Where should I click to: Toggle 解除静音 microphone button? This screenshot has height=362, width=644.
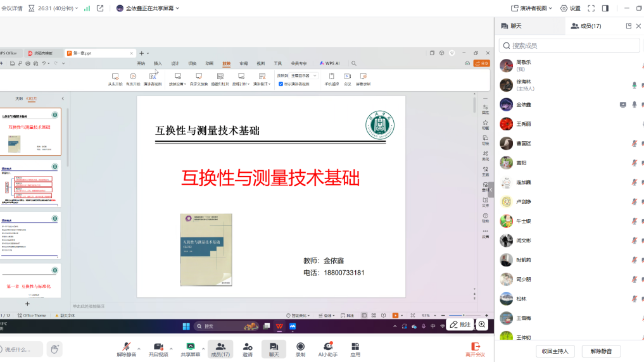tap(127, 347)
